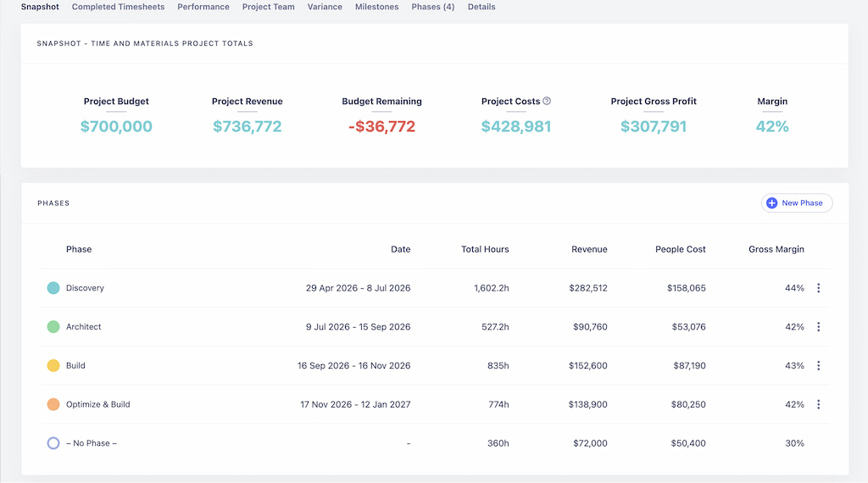Viewport: 868px width, 483px height.
Task: Click the Gross Margin column header
Action: coord(776,249)
